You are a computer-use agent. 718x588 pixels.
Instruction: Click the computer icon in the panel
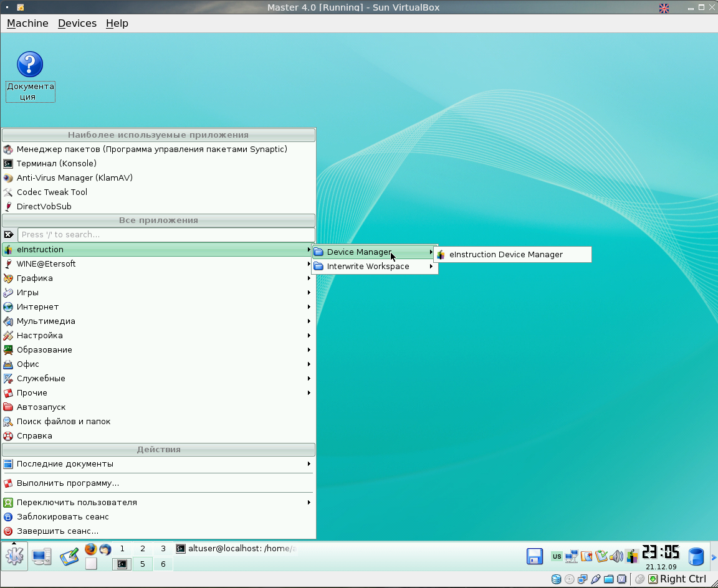(41, 556)
